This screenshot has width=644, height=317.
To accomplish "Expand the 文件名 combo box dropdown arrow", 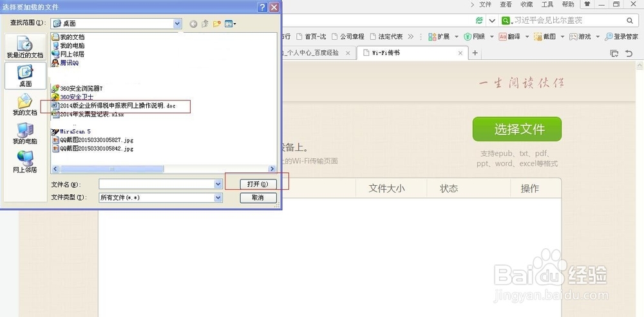I will tap(218, 185).
